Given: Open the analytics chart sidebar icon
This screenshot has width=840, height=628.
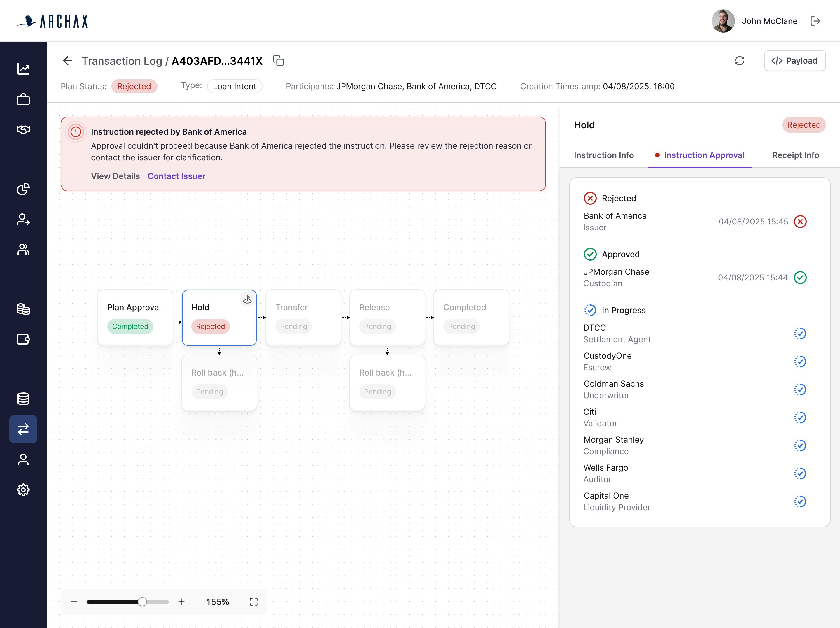Looking at the screenshot, I should pos(23,69).
